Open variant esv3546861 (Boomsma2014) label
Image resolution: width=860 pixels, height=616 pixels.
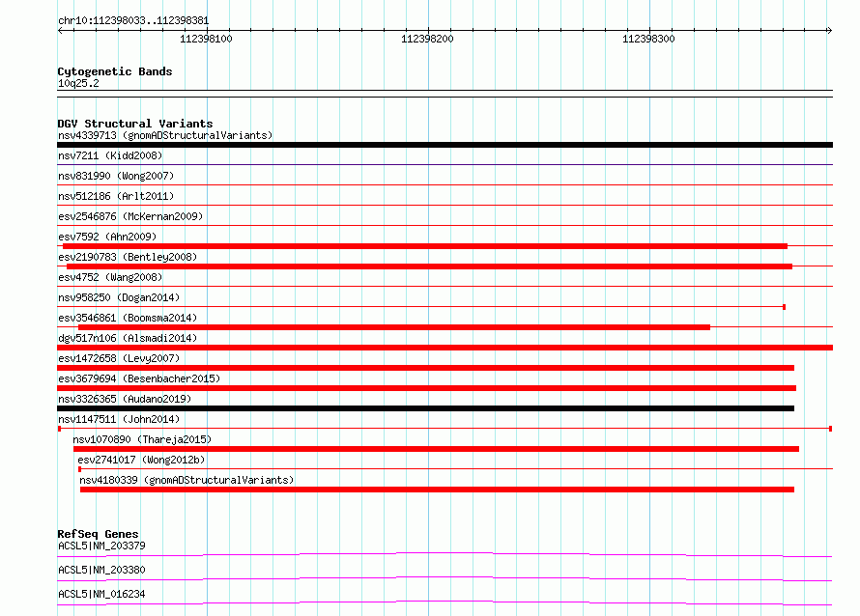[x=128, y=318]
